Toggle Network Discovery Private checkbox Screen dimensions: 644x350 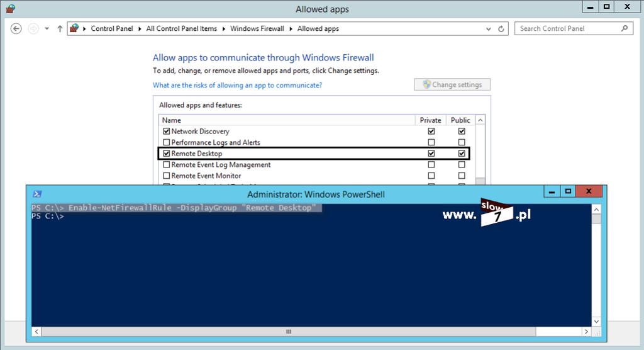click(431, 131)
